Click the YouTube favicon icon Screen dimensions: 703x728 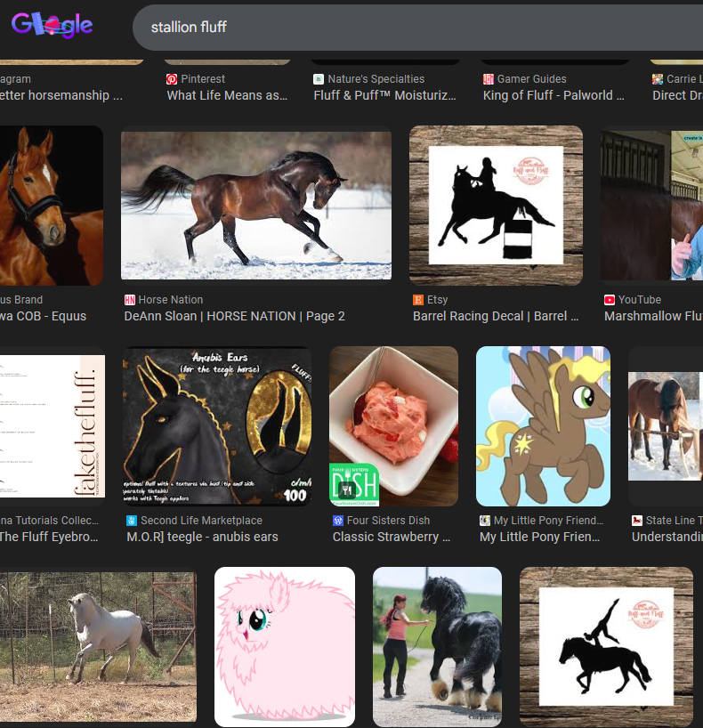click(610, 300)
